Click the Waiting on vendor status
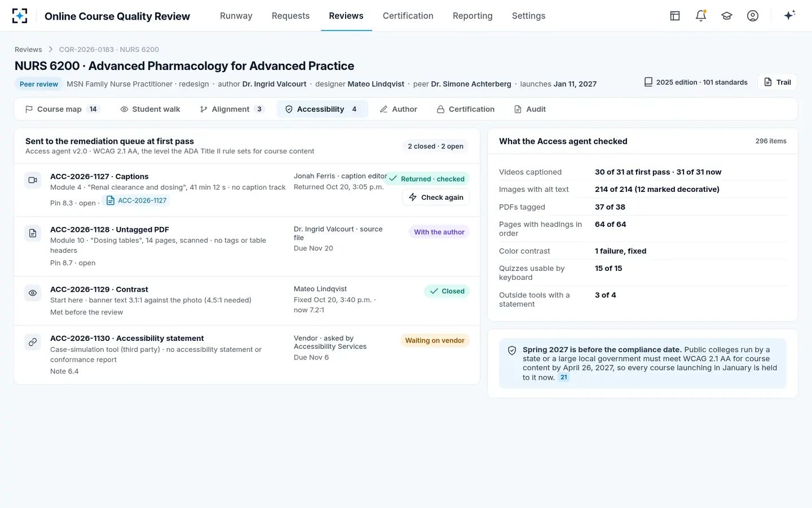This screenshot has width=812, height=508. 435,340
